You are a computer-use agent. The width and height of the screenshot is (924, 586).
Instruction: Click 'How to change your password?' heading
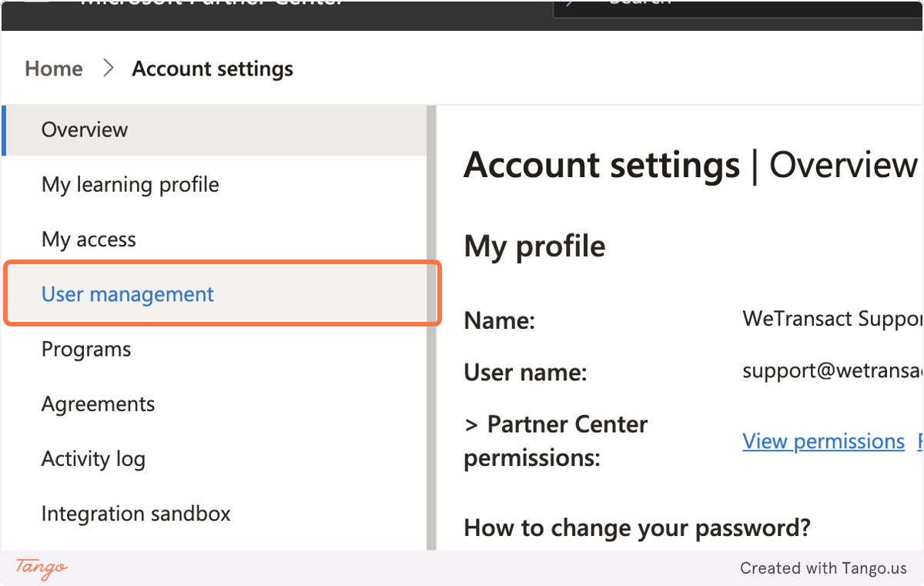[638, 528]
